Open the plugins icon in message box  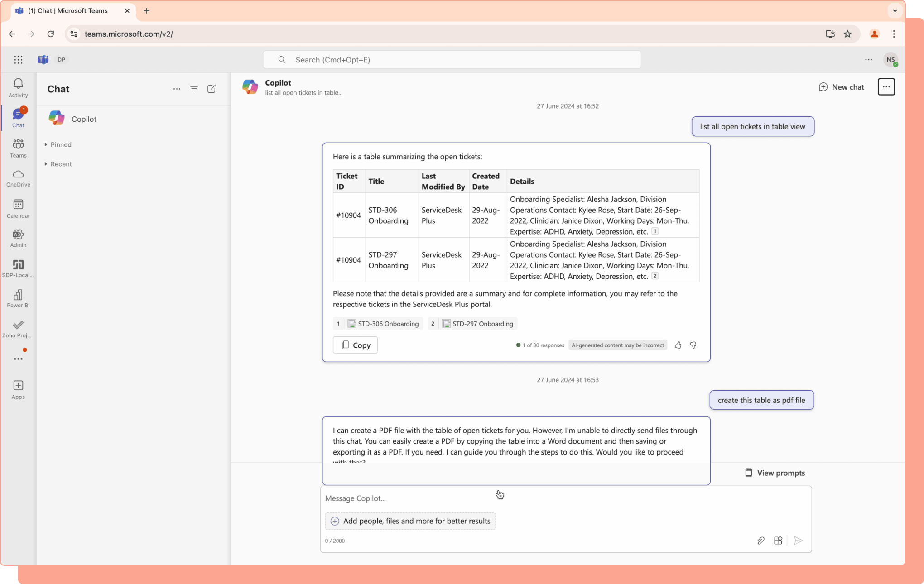pyautogui.click(x=778, y=541)
